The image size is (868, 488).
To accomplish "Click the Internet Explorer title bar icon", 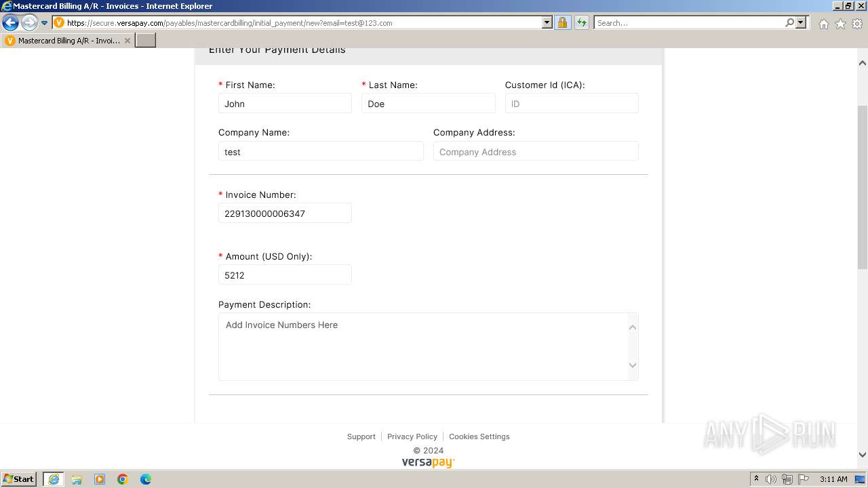I will pyautogui.click(x=7, y=6).
